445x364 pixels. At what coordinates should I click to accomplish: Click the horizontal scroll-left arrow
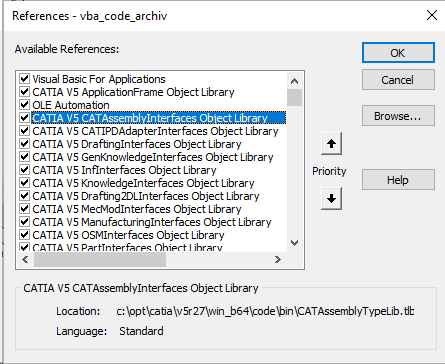coord(25,259)
